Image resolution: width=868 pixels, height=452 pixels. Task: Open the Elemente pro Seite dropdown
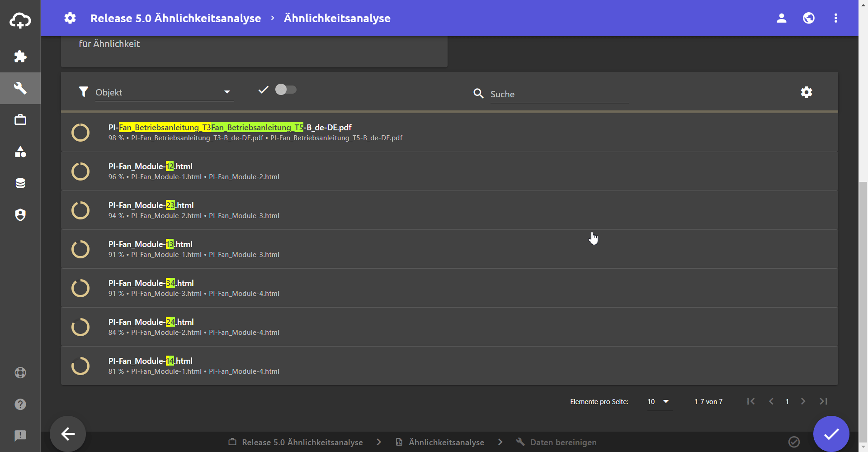click(x=660, y=402)
